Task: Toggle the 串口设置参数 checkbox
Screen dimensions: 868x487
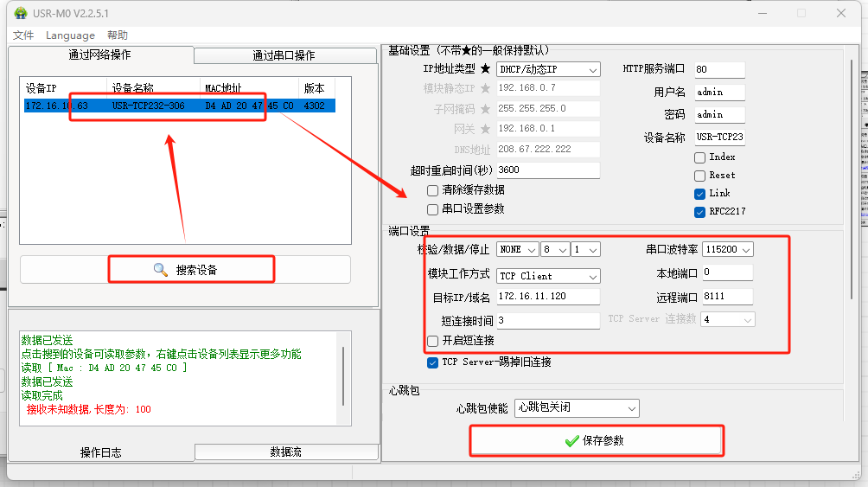Action: (433, 209)
